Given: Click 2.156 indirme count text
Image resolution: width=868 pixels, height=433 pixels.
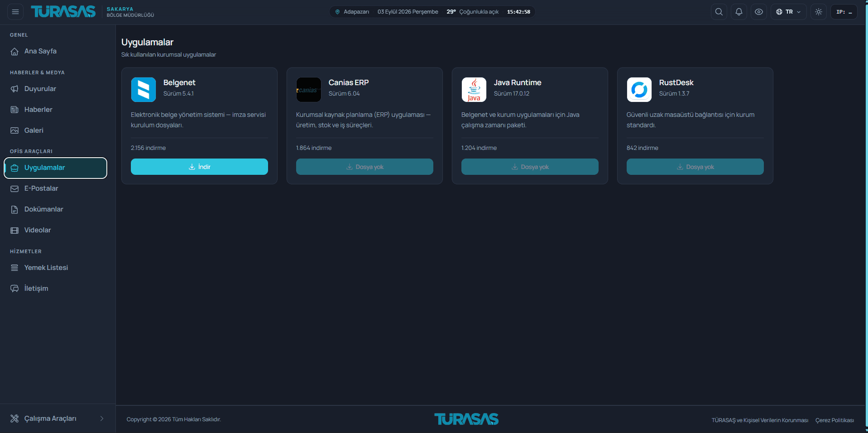Looking at the screenshot, I should click(x=149, y=148).
